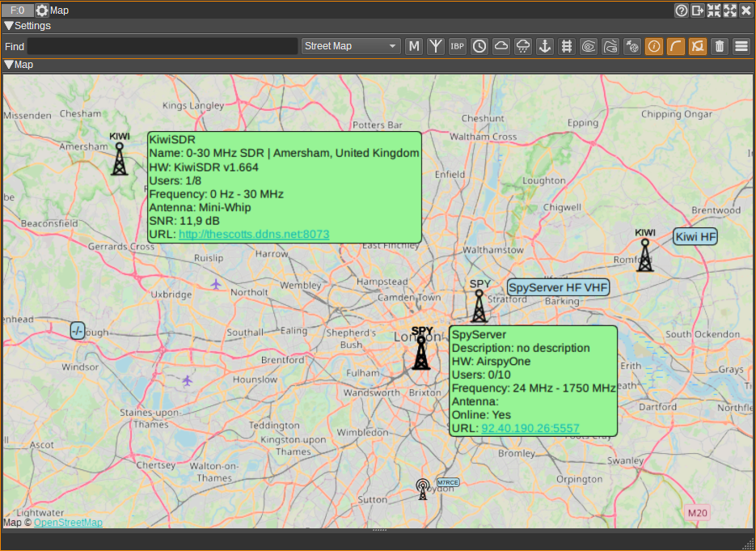Click the -/- label near Slough
The image size is (756, 551).
click(77, 330)
